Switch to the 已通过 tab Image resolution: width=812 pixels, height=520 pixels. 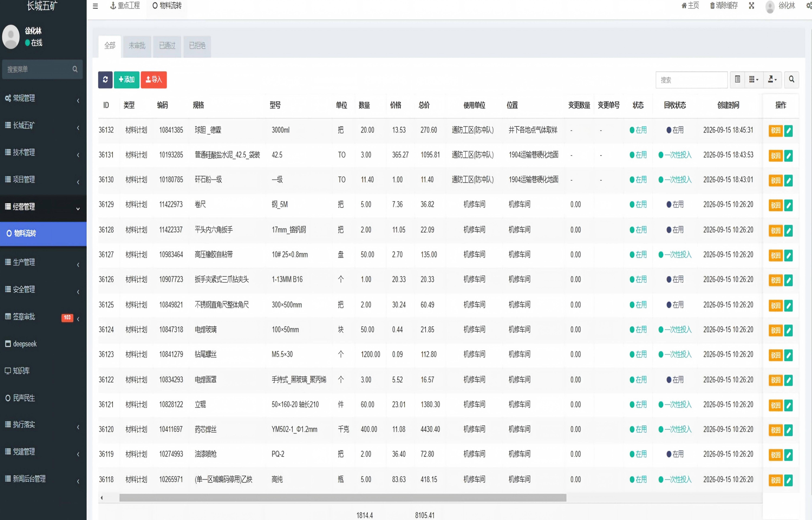167,46
